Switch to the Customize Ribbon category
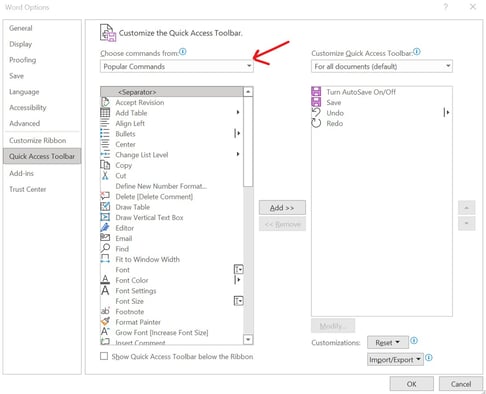 [x=37, y=140]
